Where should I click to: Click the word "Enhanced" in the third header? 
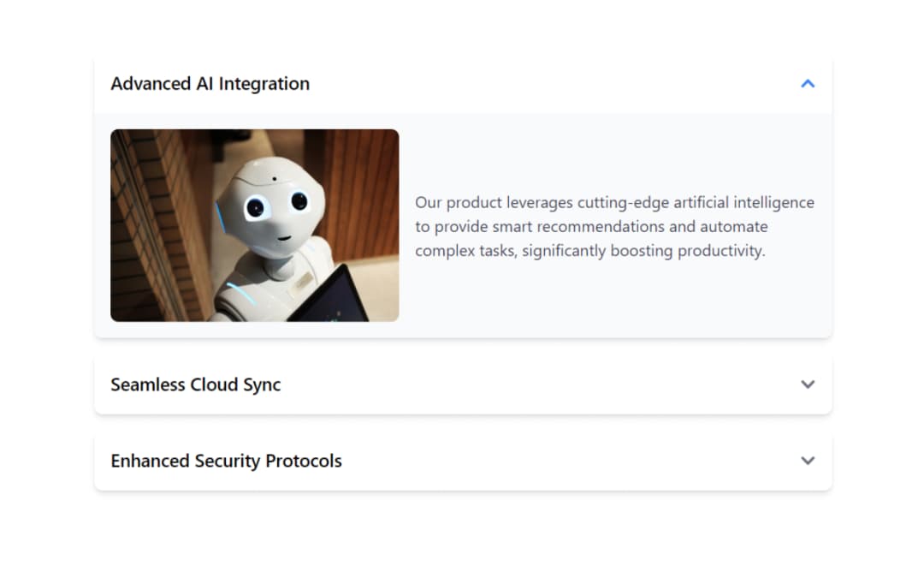pos(150,461)
